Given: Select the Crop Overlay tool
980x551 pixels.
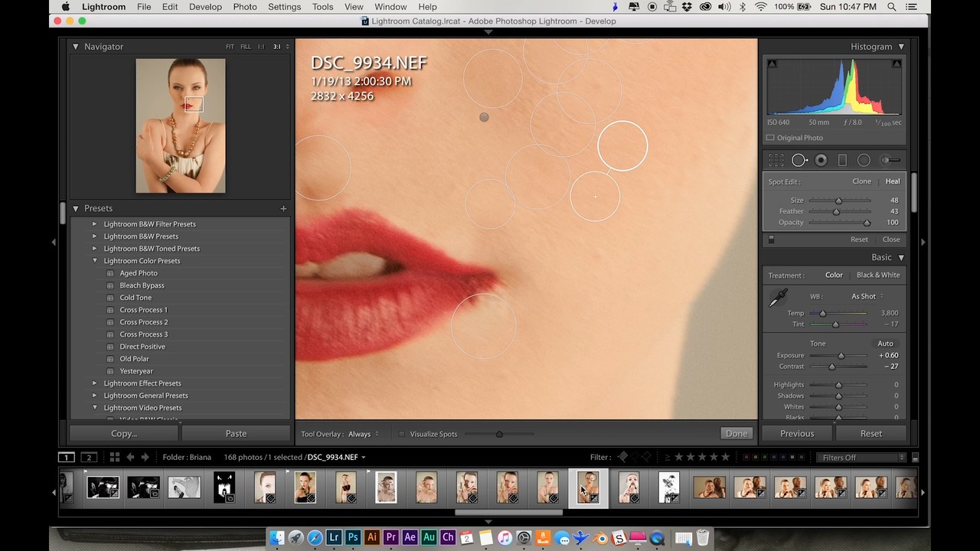Looking at the screenshot, I should coord(776,160).
